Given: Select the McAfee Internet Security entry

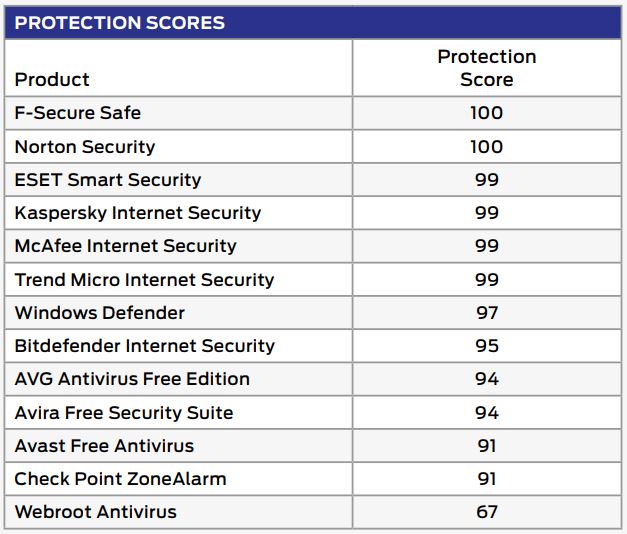Looking at the screenshot, I should pos(126,246).
